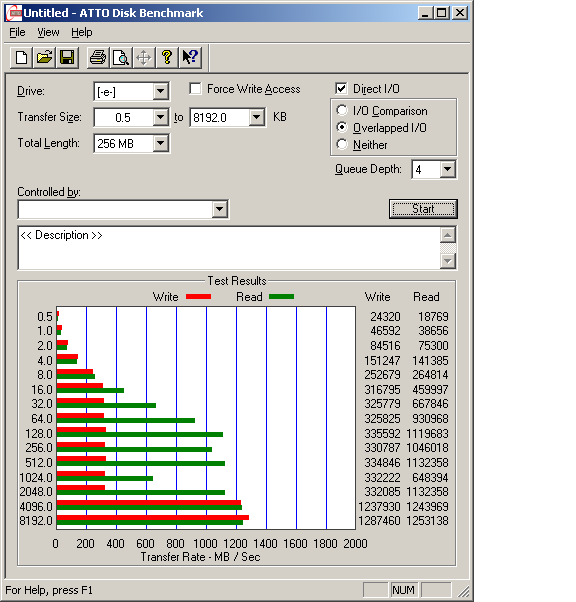Click the New document toolbar icon
The image size is (576, 602).
click(x=21, y=58)
